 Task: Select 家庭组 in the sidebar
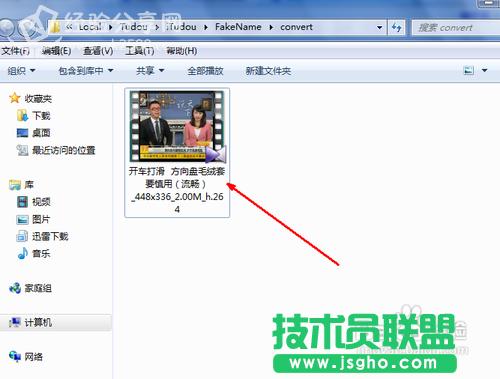(x=38, y=288)
